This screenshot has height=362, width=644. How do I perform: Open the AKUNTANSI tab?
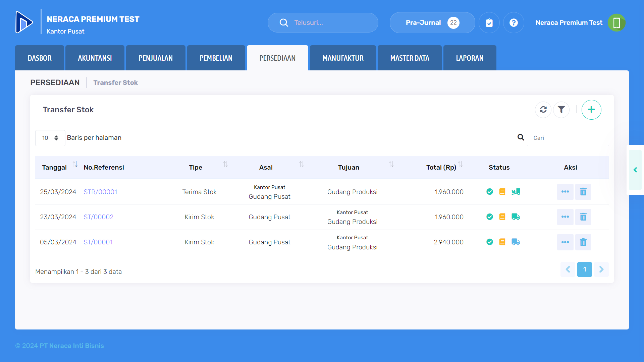[95, 58]
